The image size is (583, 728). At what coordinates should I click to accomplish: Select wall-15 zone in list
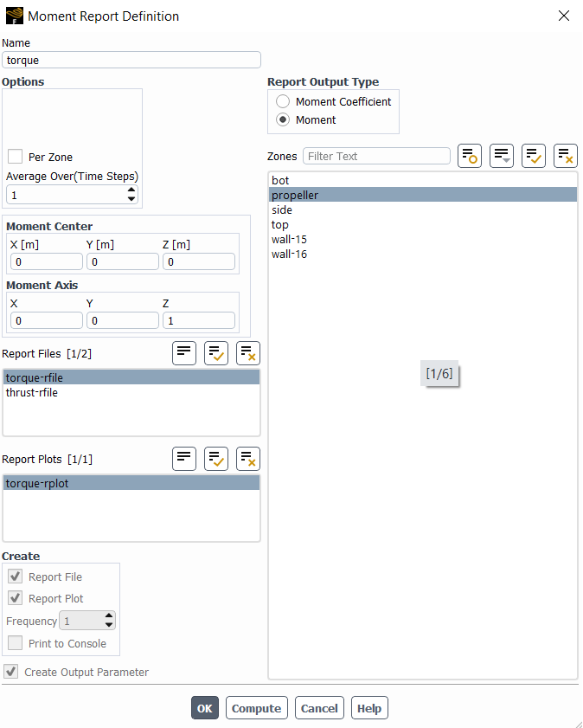point(422,239)
